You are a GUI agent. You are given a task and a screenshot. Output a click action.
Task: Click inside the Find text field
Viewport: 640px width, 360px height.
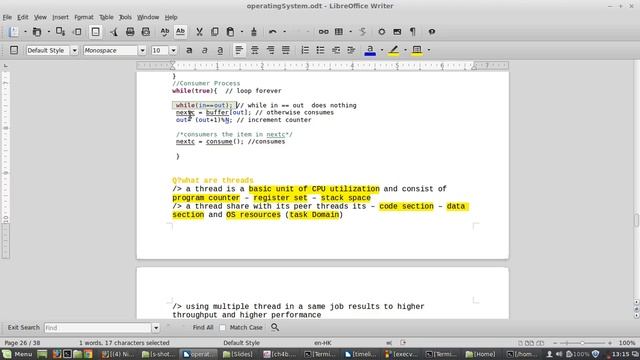pyautogui.click(x=98, y=328)
